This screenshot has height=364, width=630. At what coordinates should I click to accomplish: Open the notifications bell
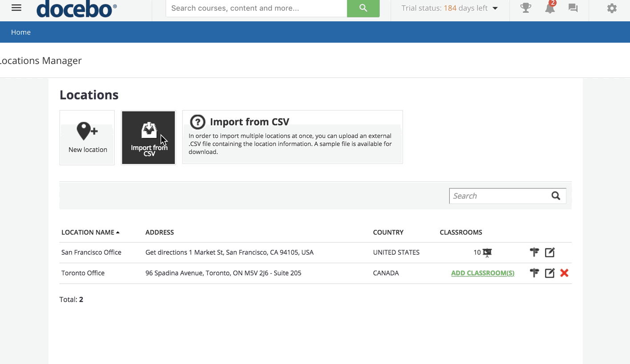coord(550,8)
